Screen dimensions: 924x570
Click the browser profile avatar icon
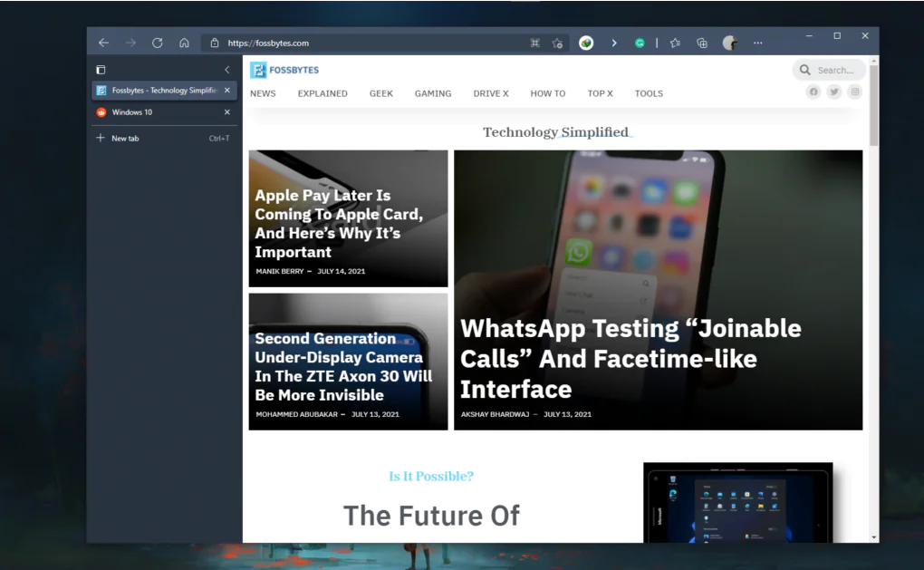click(730, 43)
